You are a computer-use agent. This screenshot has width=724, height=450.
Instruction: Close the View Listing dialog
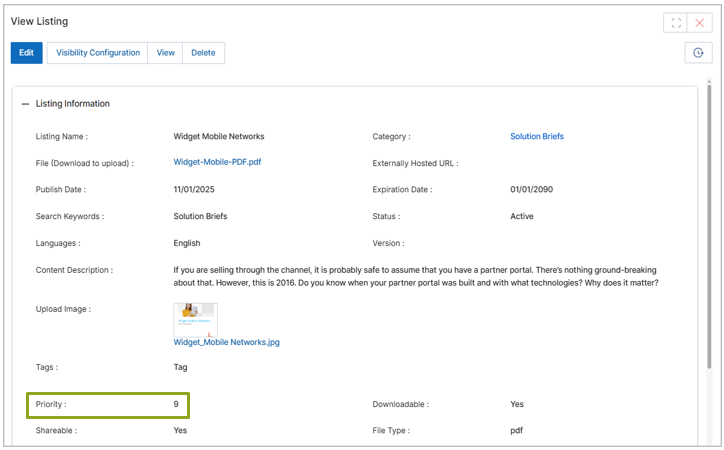tap(700, 23)
